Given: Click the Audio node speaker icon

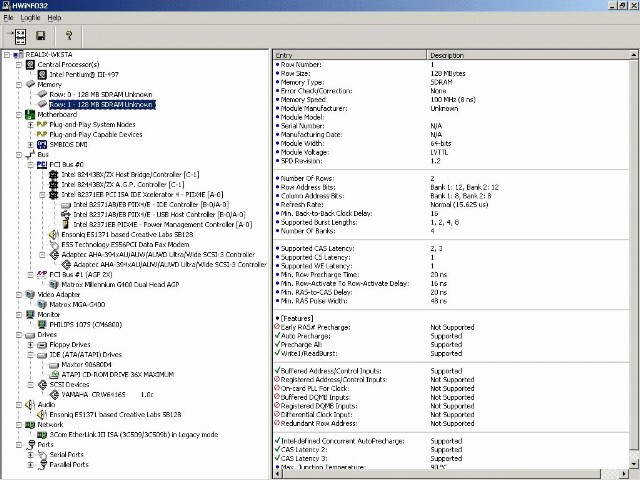Looking at the screenshot, I should coord(30,404).
